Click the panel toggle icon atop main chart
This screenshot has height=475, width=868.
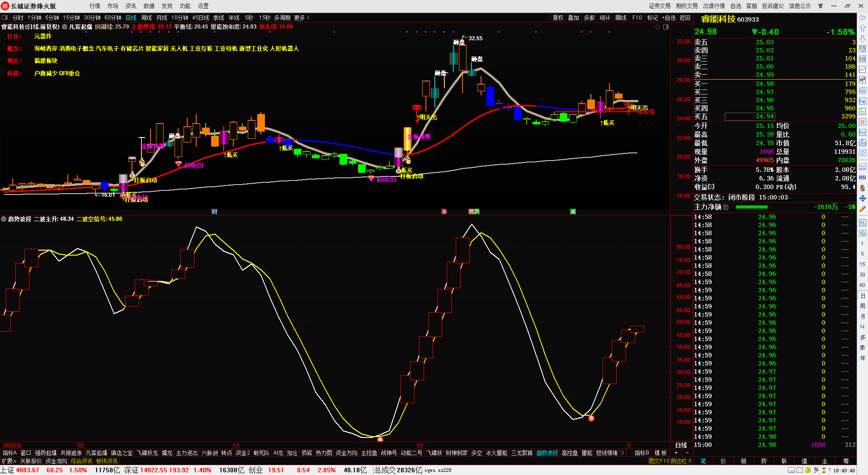click(x=666, y=27)
